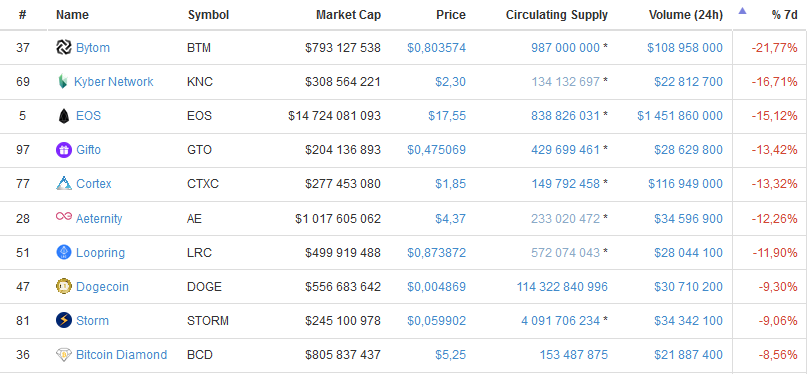The image size is (808, 374).
Task: Click the Kyber Network logo icon
Action: (63, 82)
